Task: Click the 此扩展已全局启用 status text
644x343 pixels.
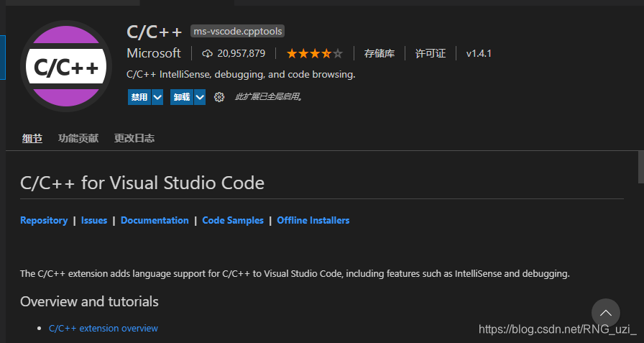Action: pyautogui.click(x=269, y=97)
